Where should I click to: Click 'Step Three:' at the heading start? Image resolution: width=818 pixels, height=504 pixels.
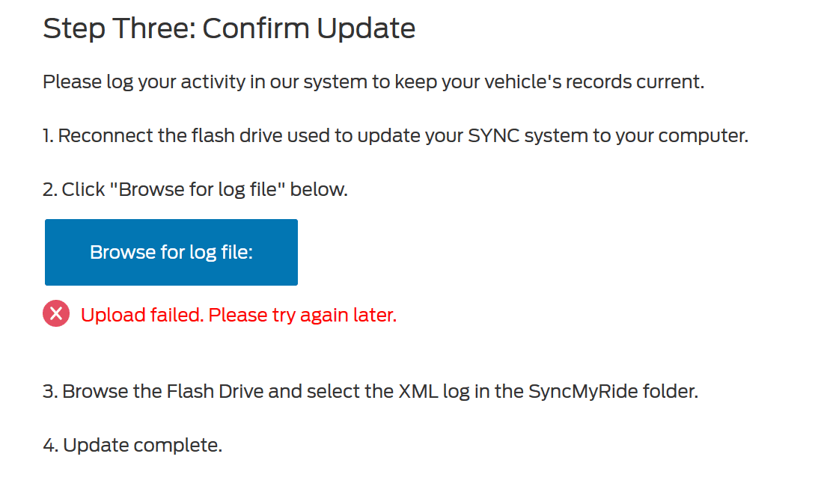point(119,28)
